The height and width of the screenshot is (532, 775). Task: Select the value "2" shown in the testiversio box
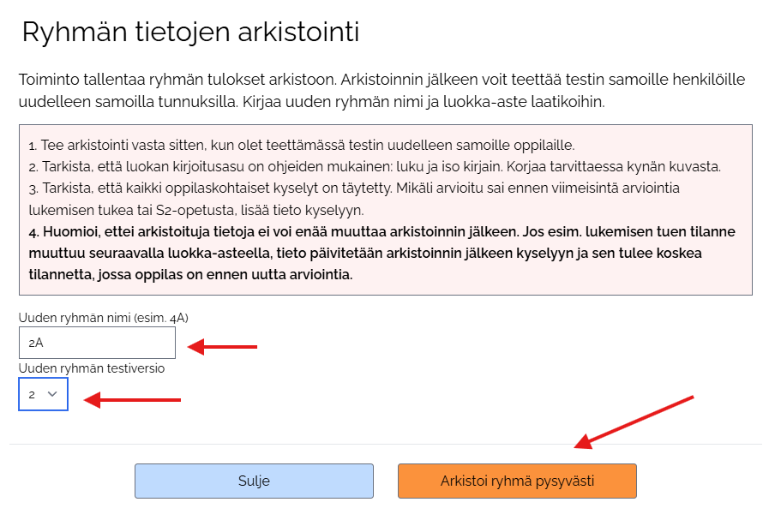pyautogui.click(x=32, y=394)
